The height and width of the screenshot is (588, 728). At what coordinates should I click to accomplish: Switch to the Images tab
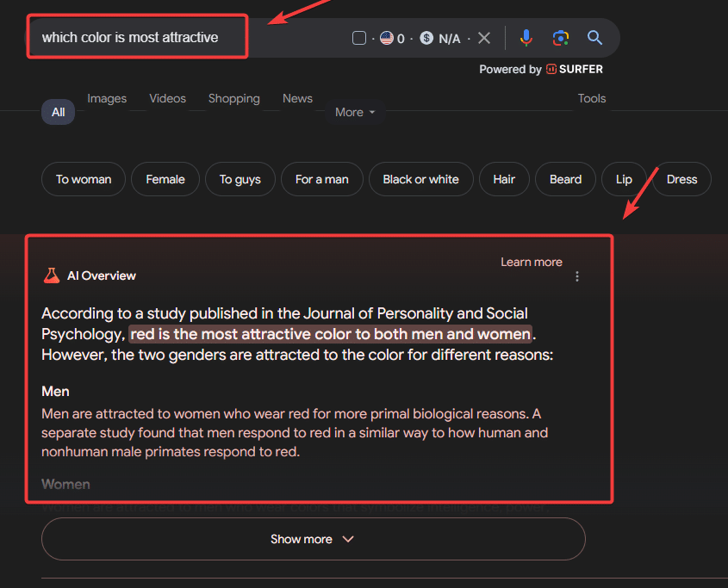click(107, 98)
